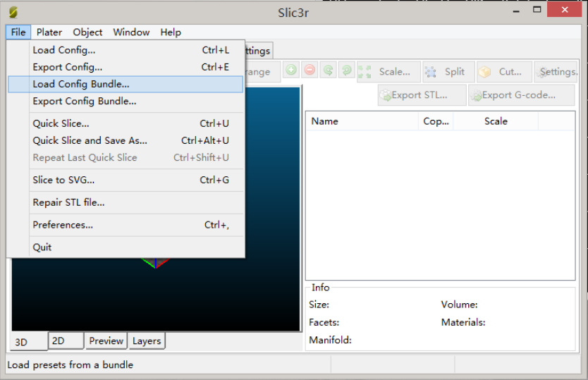Open object Settings in the toolbar
Screen dimensions: 588x380
tap(557, 72)
